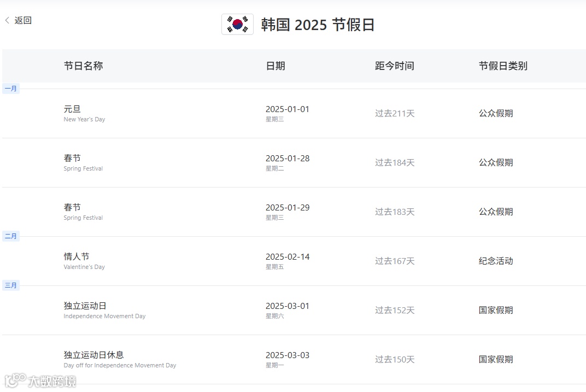
Task: Select the 三月 month marker
Action: click(11, 285)
